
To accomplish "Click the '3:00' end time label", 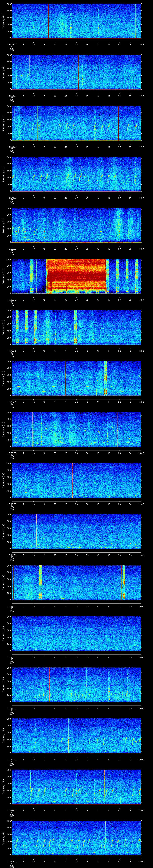I will pos(141,96).
